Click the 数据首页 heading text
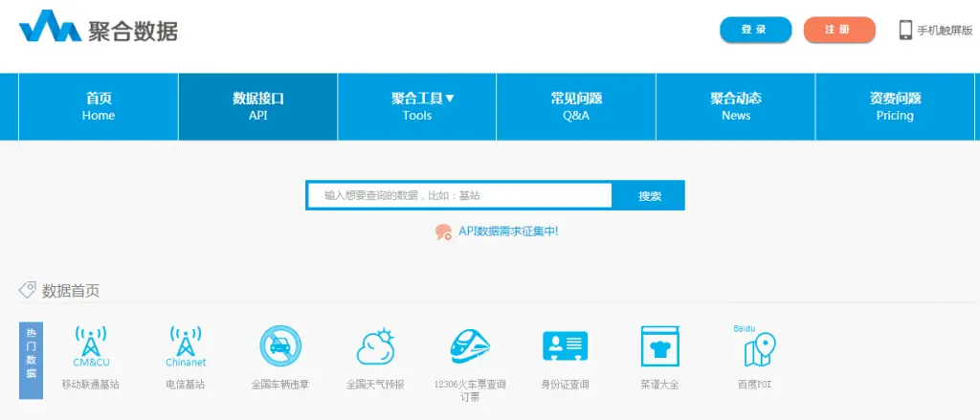The image size is (980, 420). click(71, 291)
